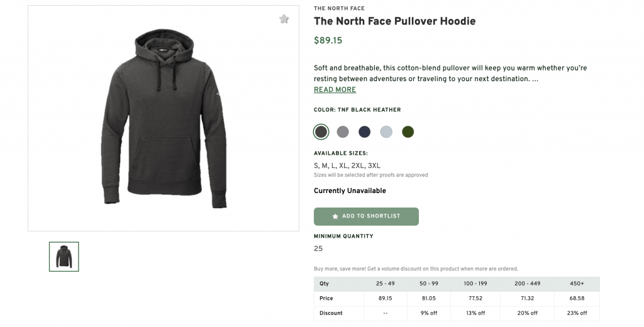Click the 25 - 49 quantity column header
The image size is (644, 327).
tap(386, 284)
